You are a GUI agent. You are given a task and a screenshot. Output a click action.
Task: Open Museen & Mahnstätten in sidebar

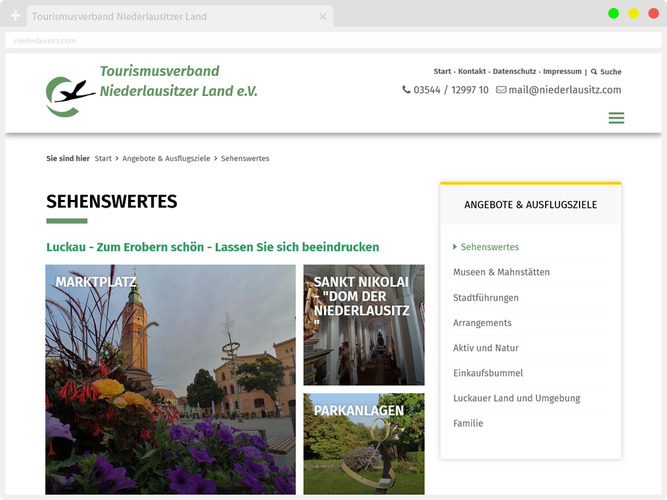[x=501, y=272]
